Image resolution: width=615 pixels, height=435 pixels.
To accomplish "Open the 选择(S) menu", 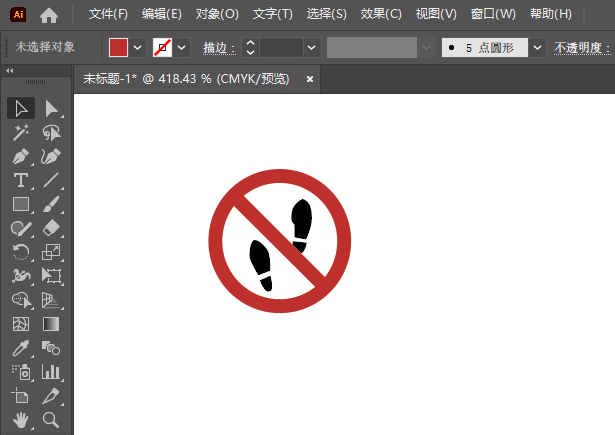I will (x=326, y=14).
